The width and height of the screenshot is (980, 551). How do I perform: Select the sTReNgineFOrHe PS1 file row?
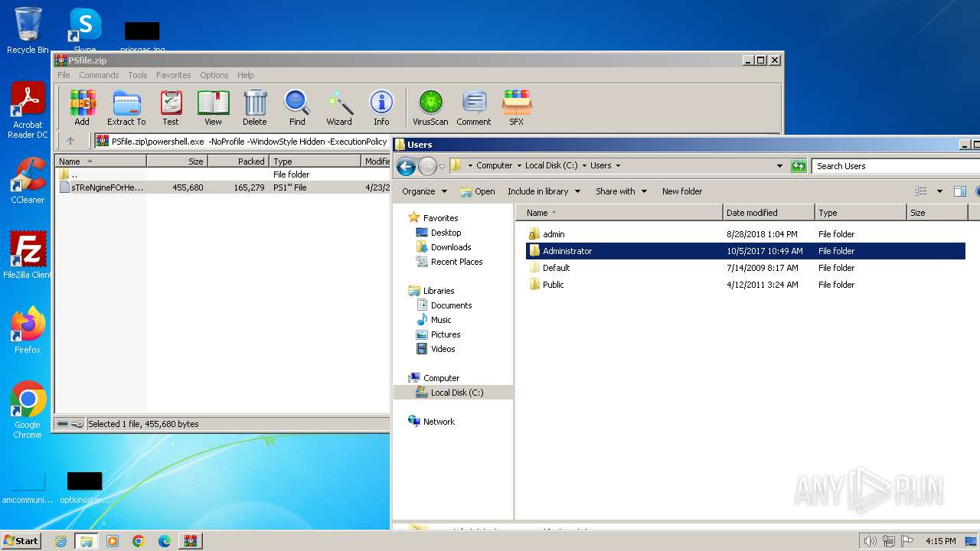click(224, 187)
